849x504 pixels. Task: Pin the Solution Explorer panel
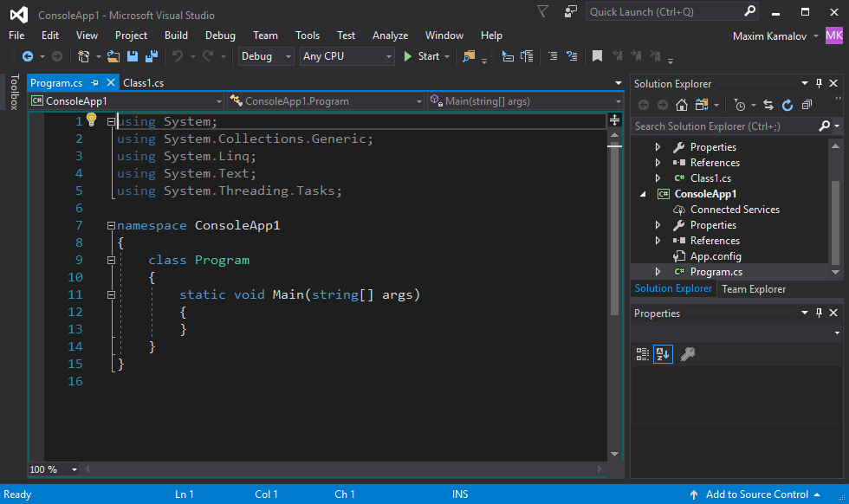click(x=820, y=83)
